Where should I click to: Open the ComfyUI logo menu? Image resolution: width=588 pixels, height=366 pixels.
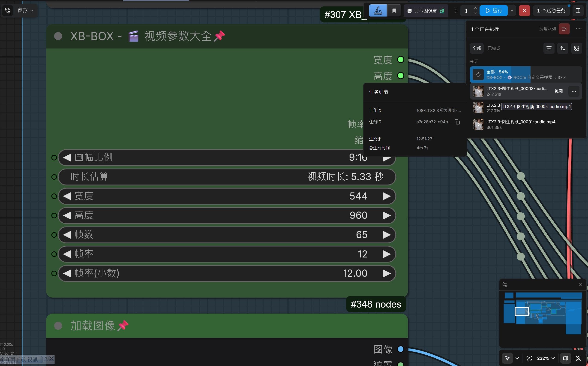8,10
